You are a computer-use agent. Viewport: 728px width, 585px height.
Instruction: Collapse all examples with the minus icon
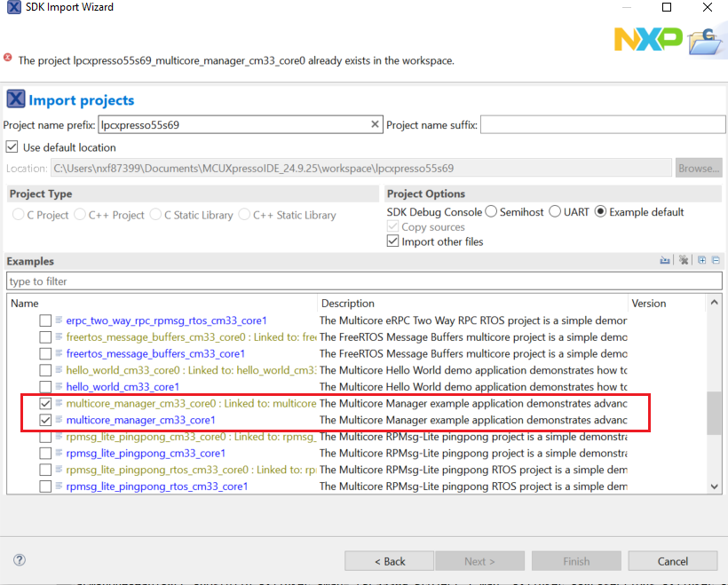716,260
